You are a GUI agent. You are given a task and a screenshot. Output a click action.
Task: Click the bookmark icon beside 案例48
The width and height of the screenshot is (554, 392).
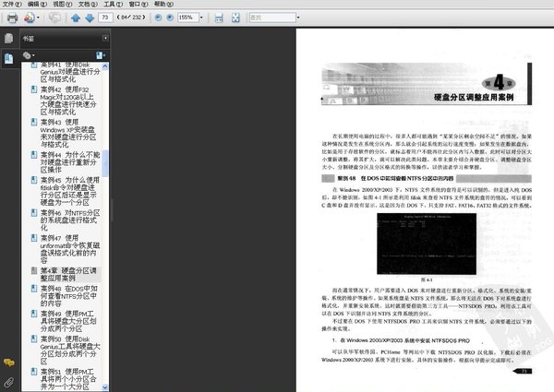coord(34,289)
